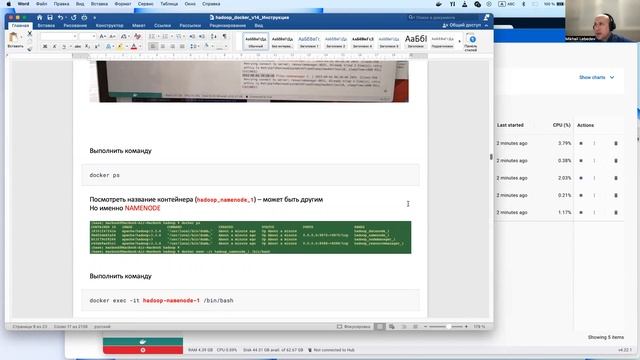
Task: Clear all formatting with the eraser A icon
Action: [x=138, y=36]
